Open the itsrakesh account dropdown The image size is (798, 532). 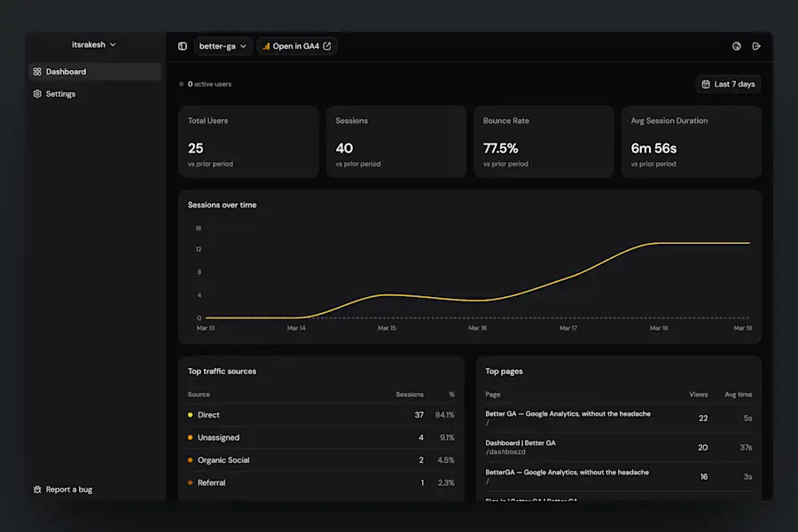94,45
